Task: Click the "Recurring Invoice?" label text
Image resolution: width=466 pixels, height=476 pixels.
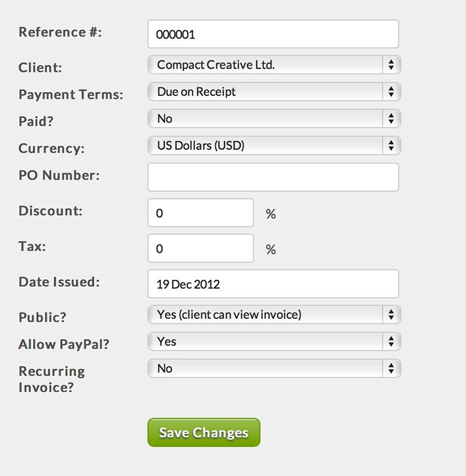Action: [51, 379]
